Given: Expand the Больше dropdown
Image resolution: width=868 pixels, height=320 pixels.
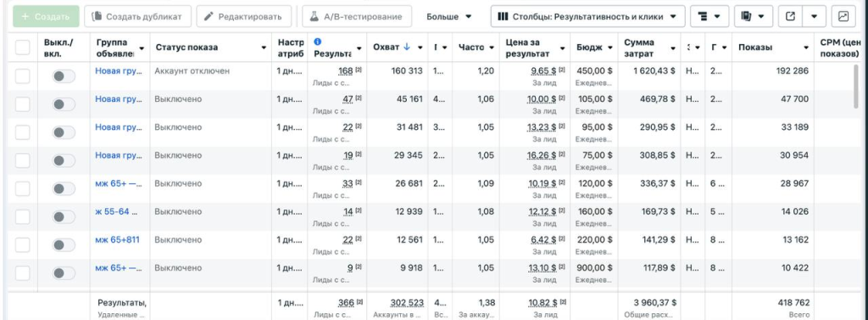Looking at the screenshot, I should (x=449, y=17).
